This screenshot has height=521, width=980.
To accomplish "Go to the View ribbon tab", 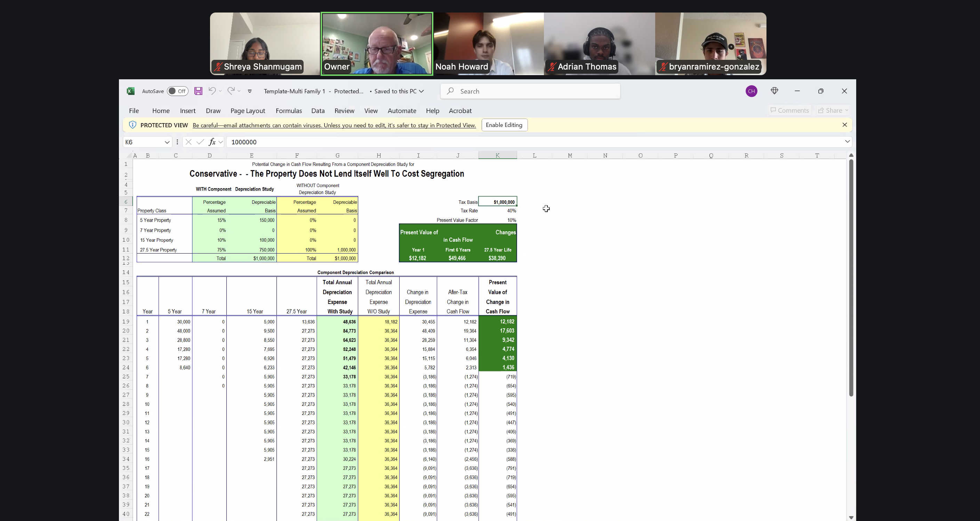I will point(371,111).
